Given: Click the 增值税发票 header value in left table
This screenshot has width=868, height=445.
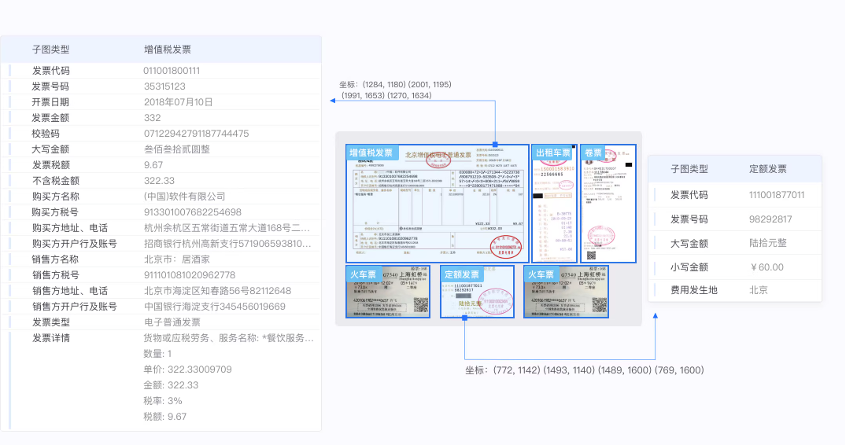Looking at the screenshot, I should click(167, 50).
